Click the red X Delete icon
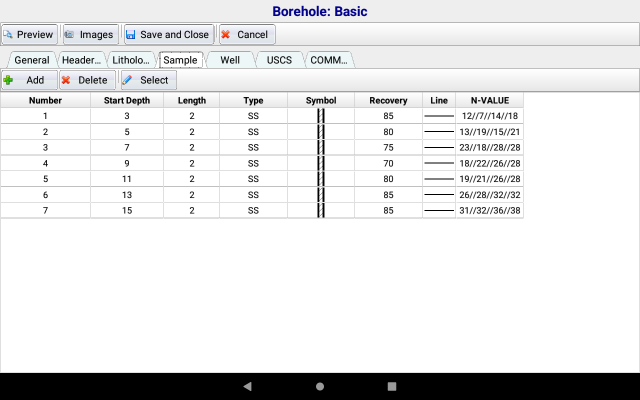The image size is (640, 400). [x=67, y=80]
